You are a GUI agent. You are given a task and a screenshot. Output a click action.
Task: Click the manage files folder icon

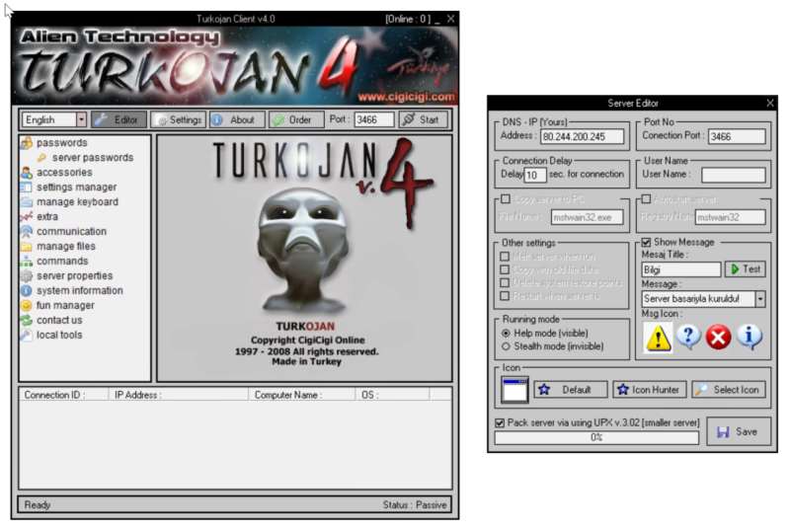27,247
